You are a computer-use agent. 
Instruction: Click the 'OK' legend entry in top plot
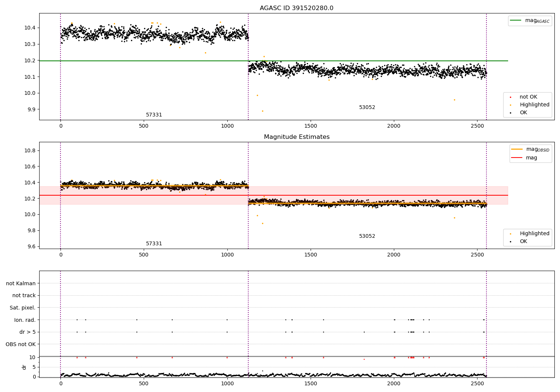pos(523,113)
